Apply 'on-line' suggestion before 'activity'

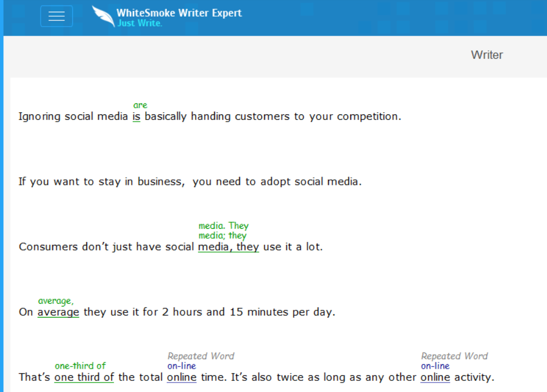(x=435, y=366)
